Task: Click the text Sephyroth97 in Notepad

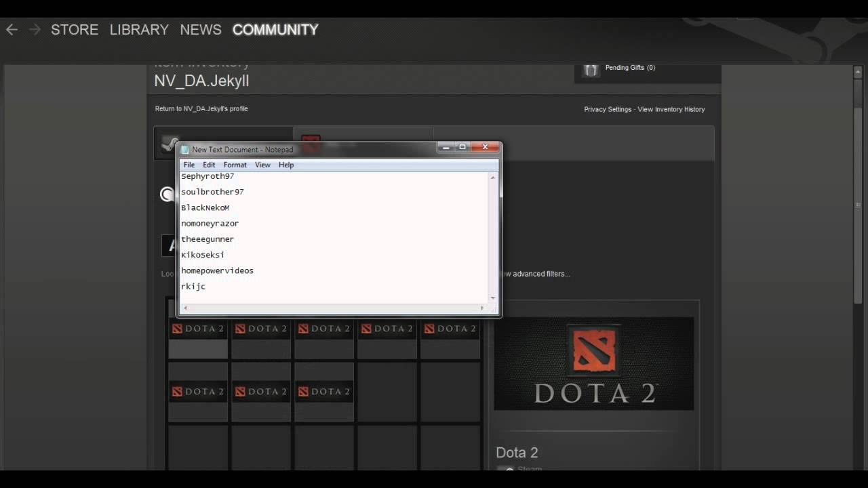Action: click(208, 176)
